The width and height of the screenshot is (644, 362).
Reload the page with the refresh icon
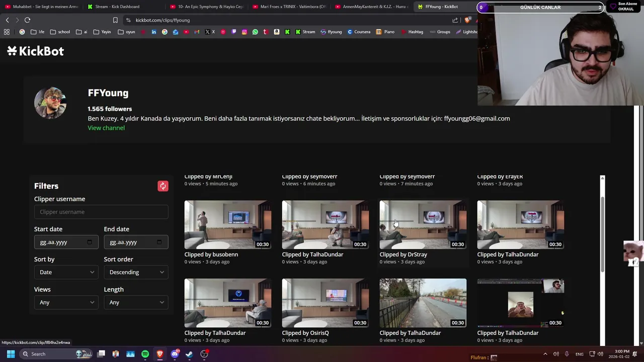pyautogui.click(x=27, y=20)
